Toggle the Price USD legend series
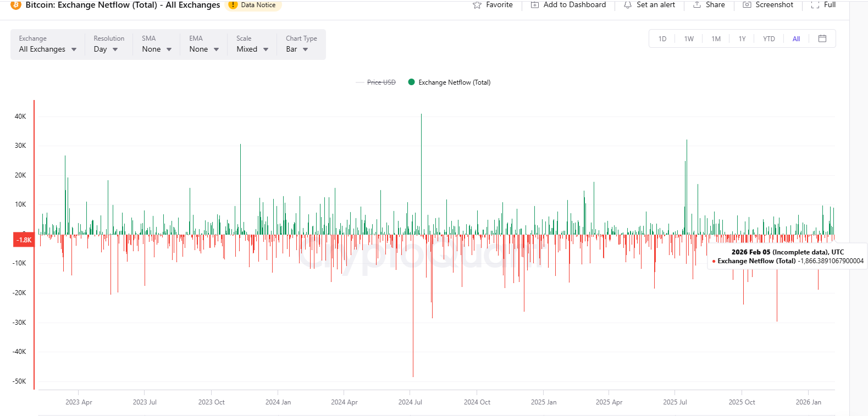The width and height of the screenshot is (868, 416). [x=381, y=82]
